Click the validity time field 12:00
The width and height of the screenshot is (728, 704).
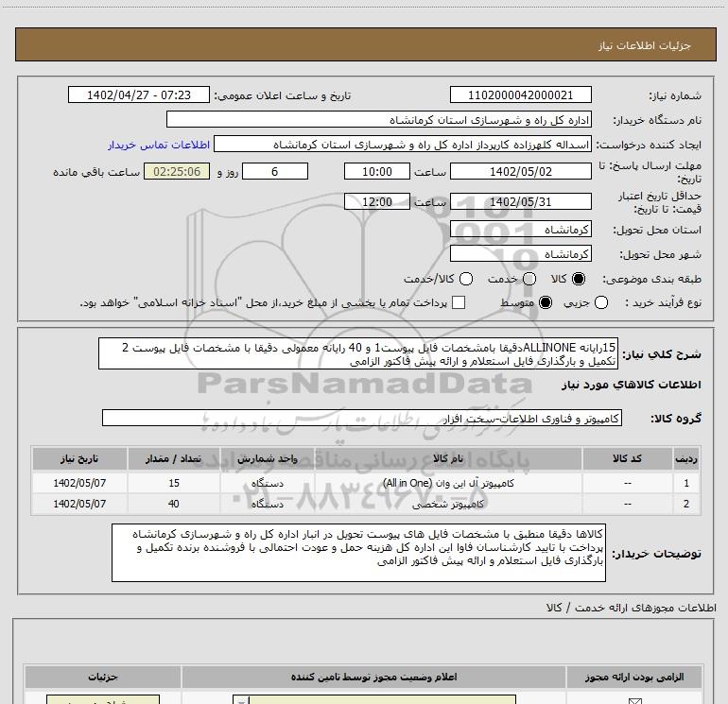377,201
